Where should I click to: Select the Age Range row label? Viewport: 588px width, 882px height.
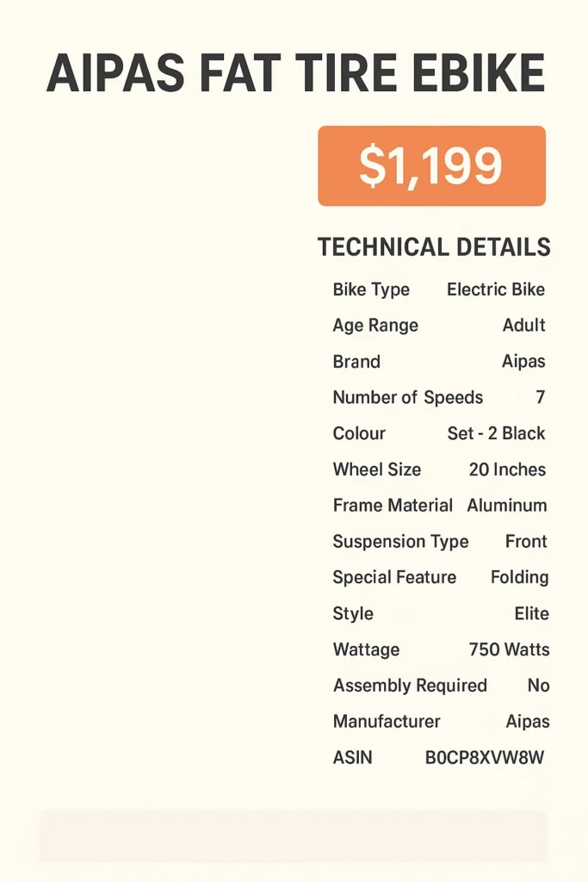click(375, 326)
